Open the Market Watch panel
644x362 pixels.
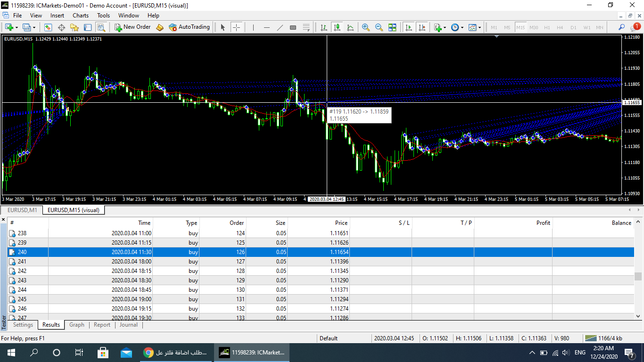click(48, 27)
